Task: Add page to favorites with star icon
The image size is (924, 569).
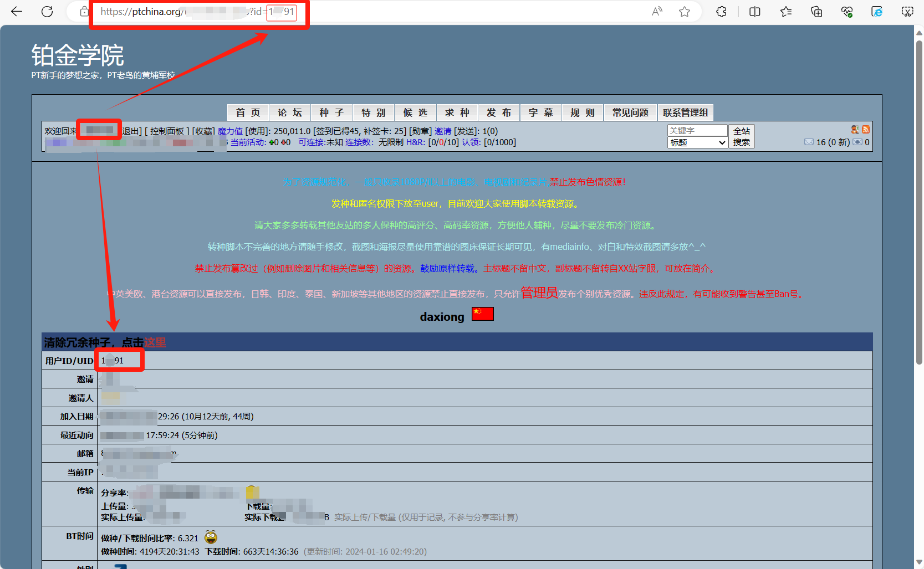Action: tap(685, 12)
